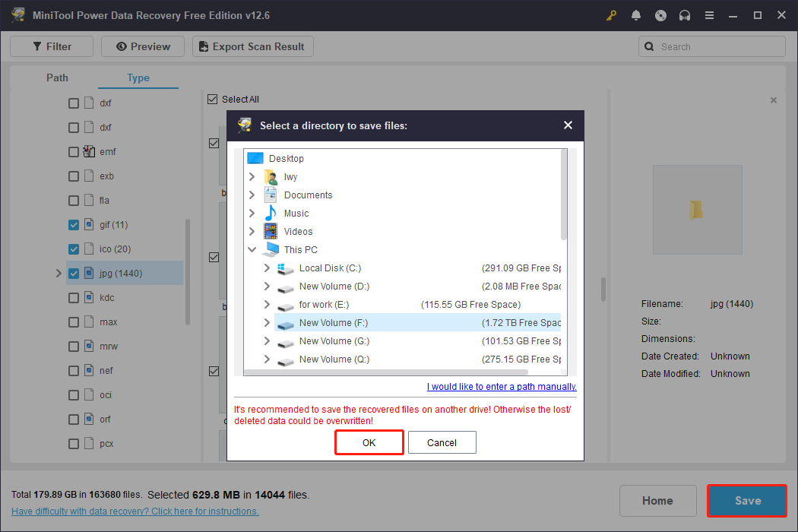
Task: Click the for work (E:) drive icon
Action: 286,306
